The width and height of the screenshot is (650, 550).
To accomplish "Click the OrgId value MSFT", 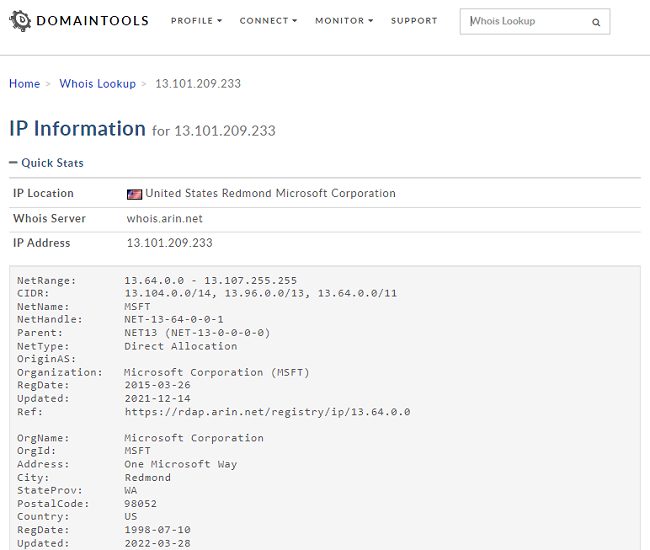I will point(137,451).
